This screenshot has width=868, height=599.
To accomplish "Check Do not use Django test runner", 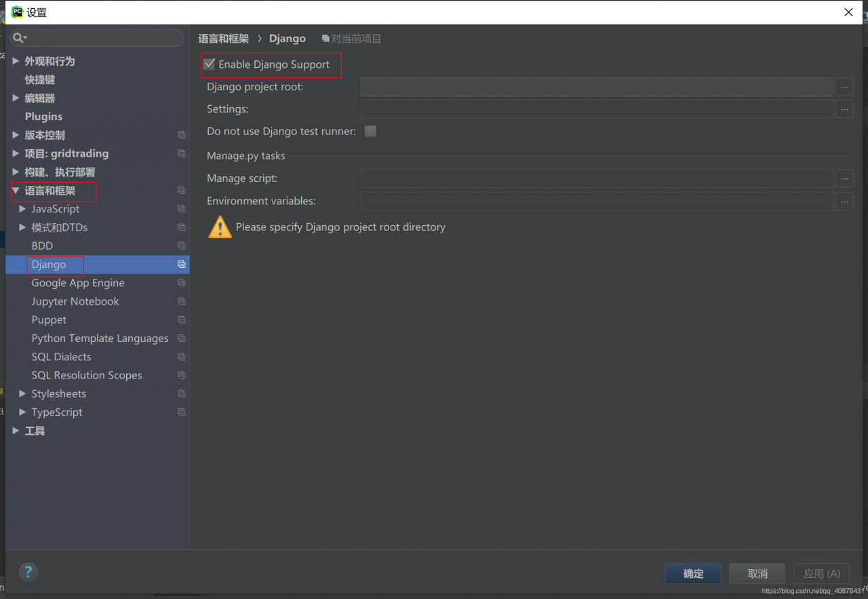I will (x=370, y=132).
